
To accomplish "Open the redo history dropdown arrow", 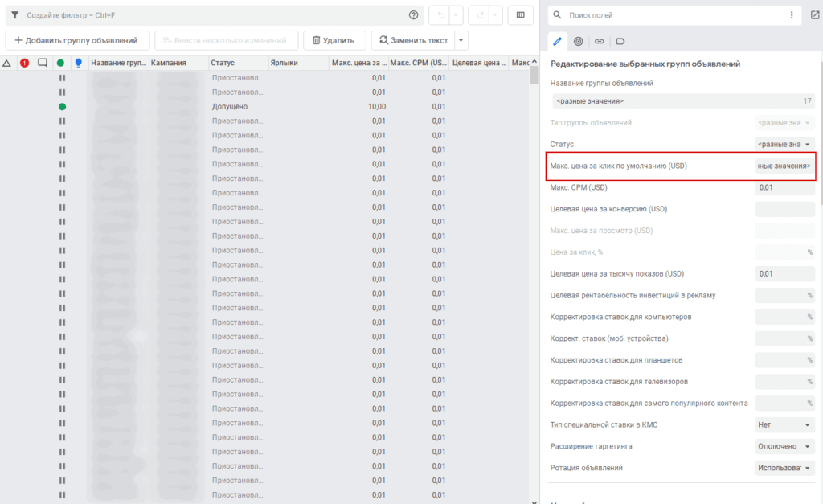I will (495, 15).
